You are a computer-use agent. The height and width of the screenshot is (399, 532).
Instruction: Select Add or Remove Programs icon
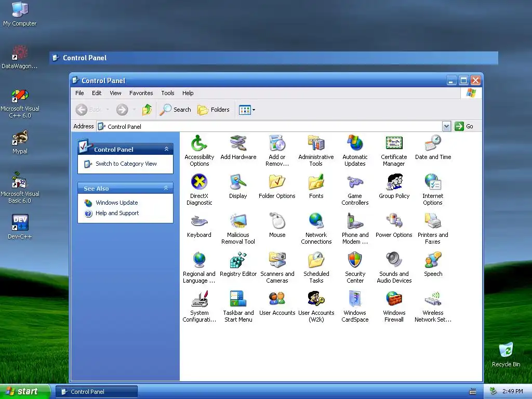point(277,143)
